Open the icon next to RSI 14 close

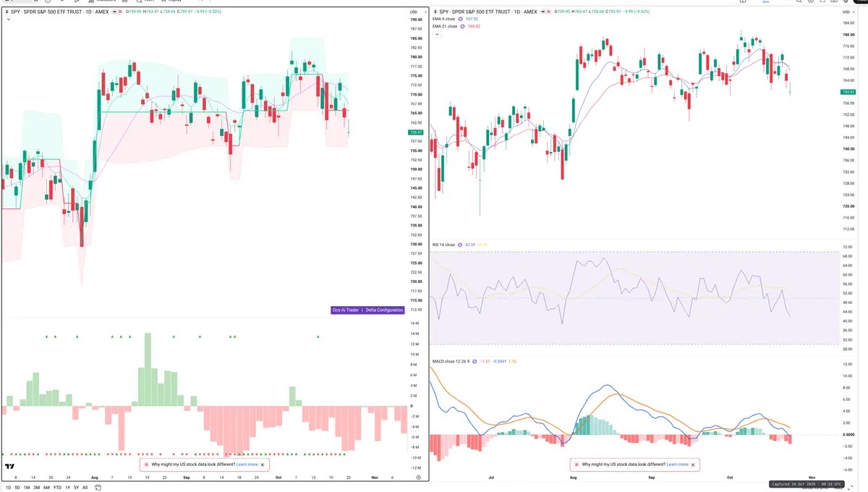[x=459, y=245]
